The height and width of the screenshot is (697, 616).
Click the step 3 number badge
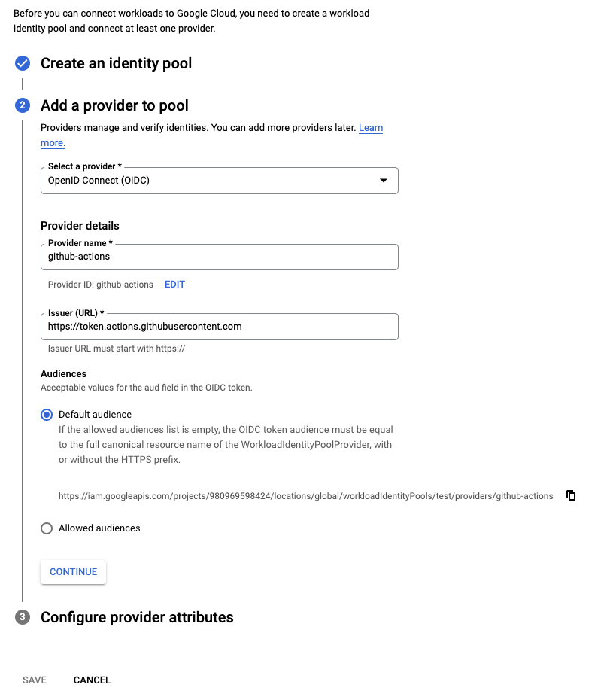(x=23, y=617)
